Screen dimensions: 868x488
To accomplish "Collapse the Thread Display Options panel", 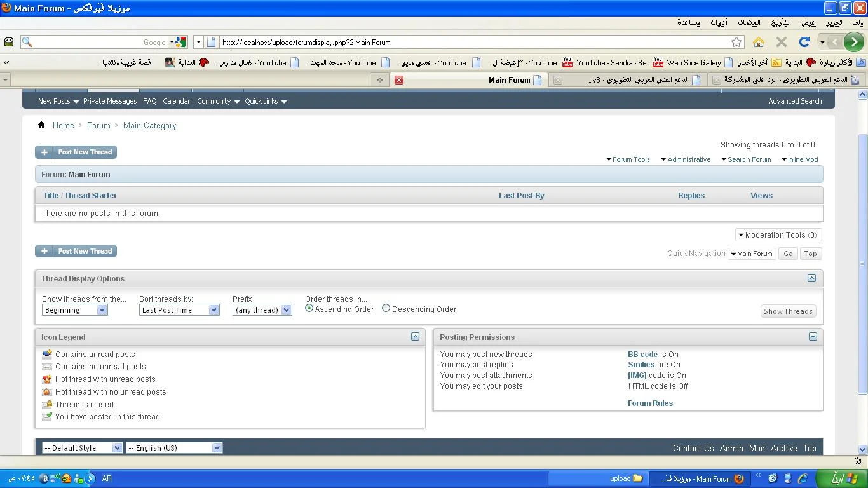I will coord(811,278).
